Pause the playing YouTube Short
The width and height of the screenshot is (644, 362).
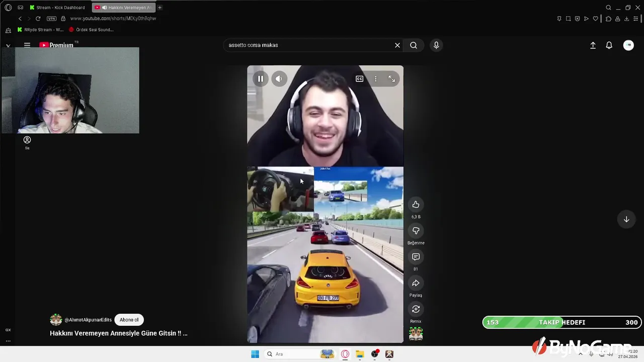tap(260, 79)
